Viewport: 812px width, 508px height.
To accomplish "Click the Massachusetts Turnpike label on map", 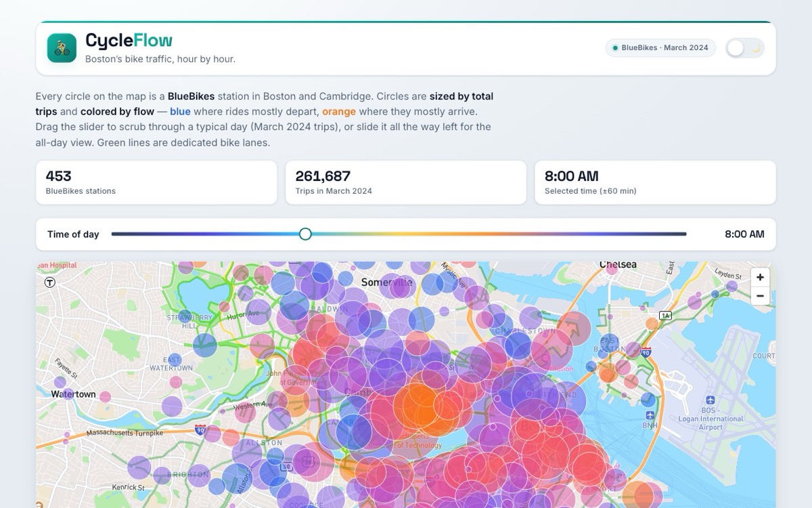I will pos(125,432).
